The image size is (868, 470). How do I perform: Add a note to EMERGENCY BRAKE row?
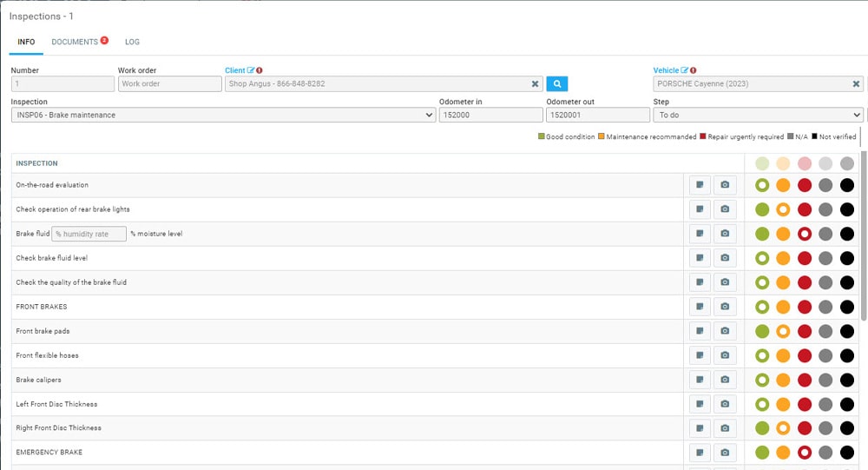tap(700, 453)
